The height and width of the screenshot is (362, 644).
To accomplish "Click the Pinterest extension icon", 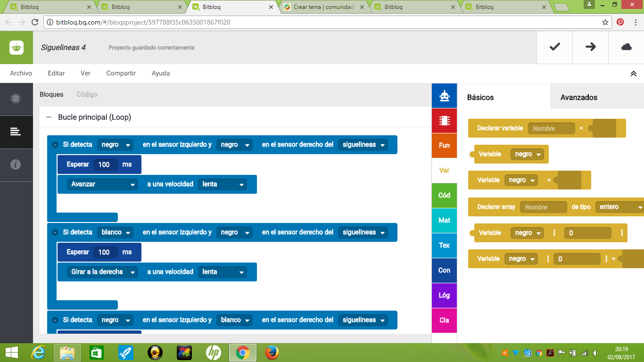I will [x=620, y=22].
